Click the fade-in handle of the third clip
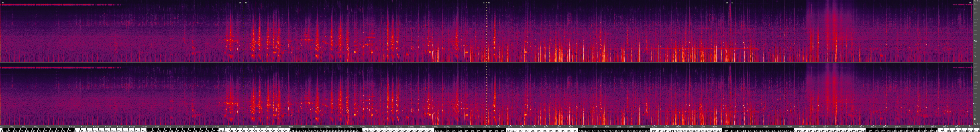Image resolution: width=980 pixels, height=132 pixels. click(x=489, y=2)
